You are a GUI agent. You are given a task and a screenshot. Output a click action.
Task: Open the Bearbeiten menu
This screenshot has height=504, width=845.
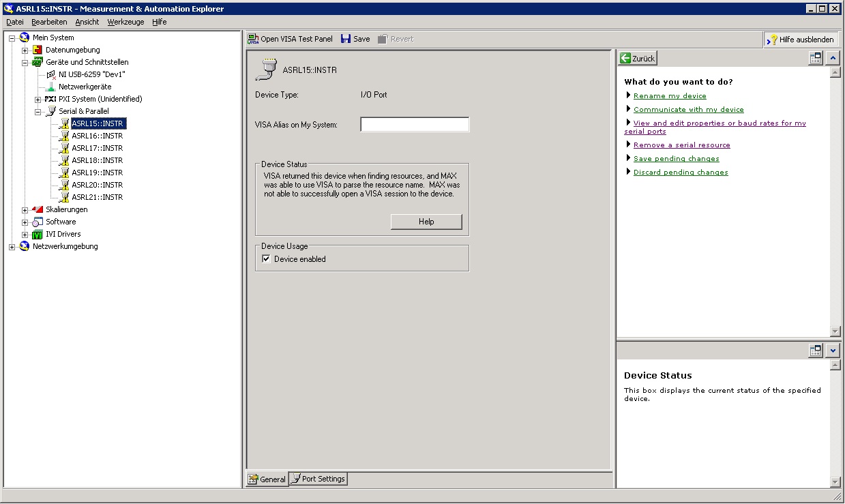(49, 22)
